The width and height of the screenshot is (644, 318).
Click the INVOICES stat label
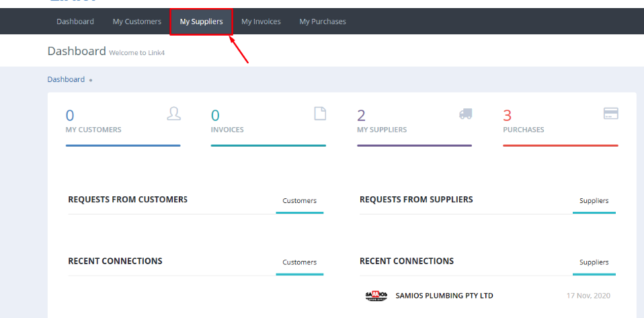(227, 130)
